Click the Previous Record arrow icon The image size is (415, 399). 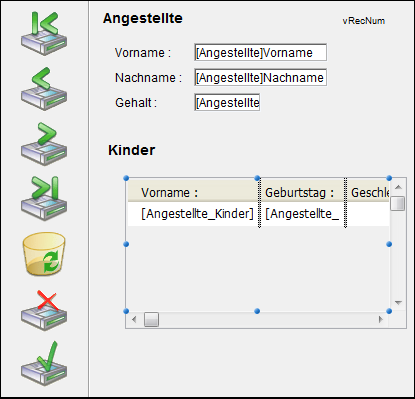(x=44, y=89)
